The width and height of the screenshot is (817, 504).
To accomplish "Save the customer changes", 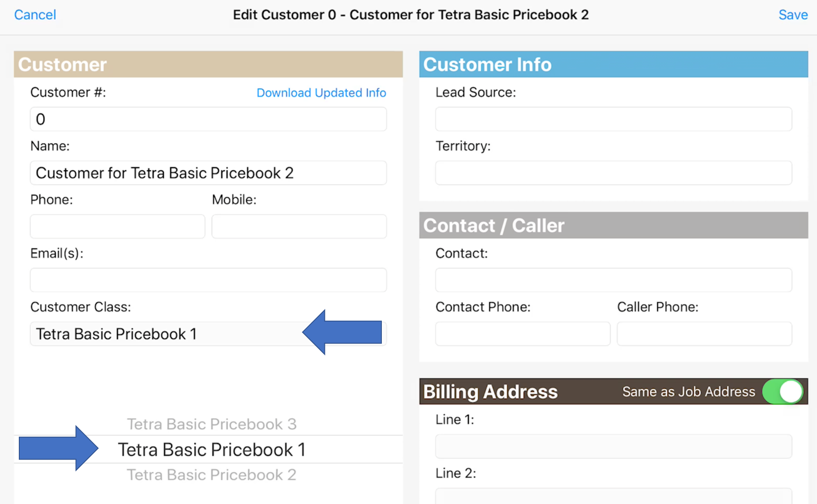I will [793, 15].
